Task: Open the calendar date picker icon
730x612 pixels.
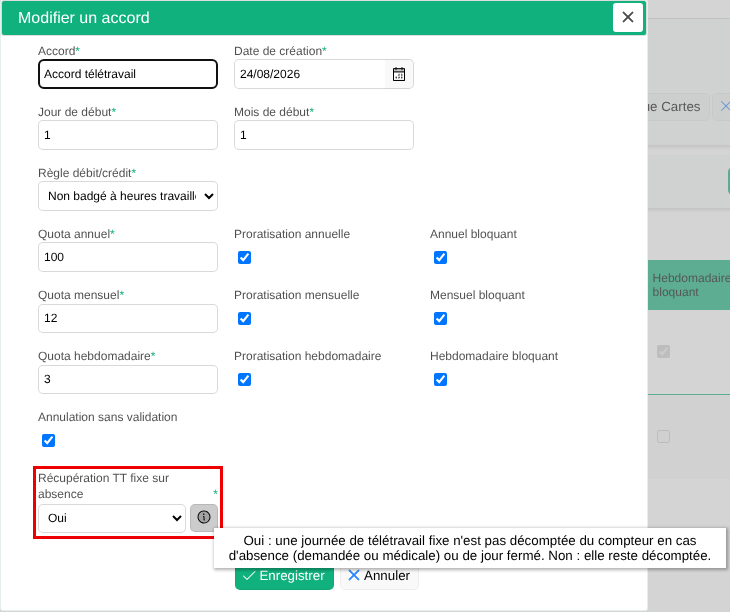Action: pyautogui.click(x=399, y=74)
